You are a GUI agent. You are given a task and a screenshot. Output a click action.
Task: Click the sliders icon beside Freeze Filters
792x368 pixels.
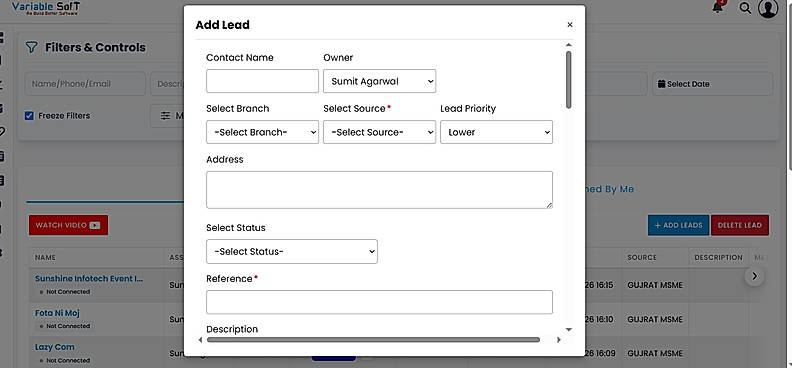pyautogui.click(x=166, y=116)
